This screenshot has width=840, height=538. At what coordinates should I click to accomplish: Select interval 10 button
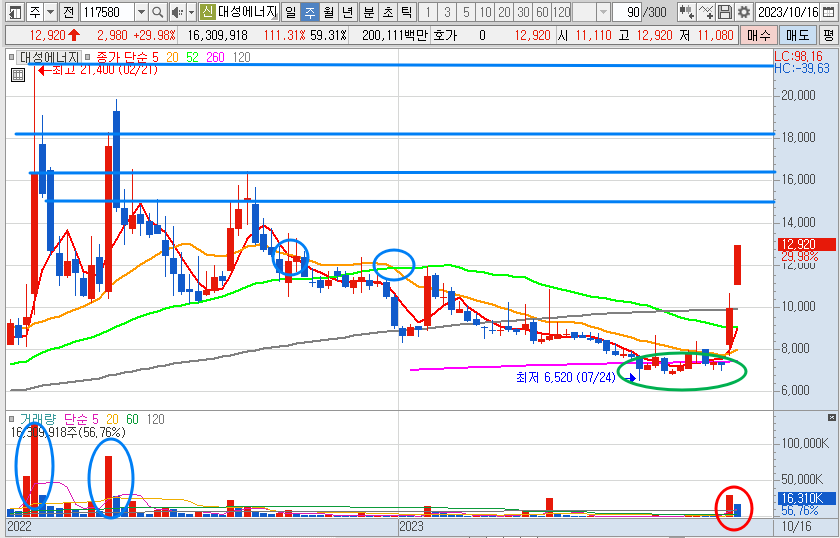(485, 11)
